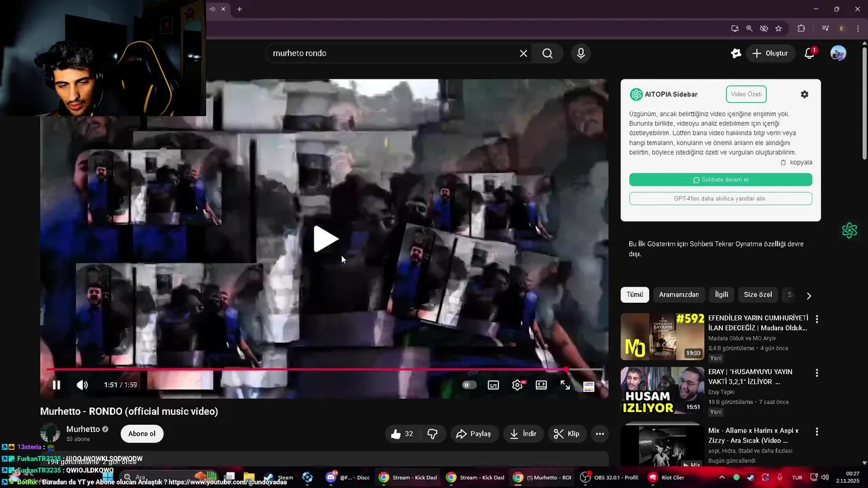Start voice search with the microphone icon
This screenshot has width=868, height=488.
click(x=580, y=54)
